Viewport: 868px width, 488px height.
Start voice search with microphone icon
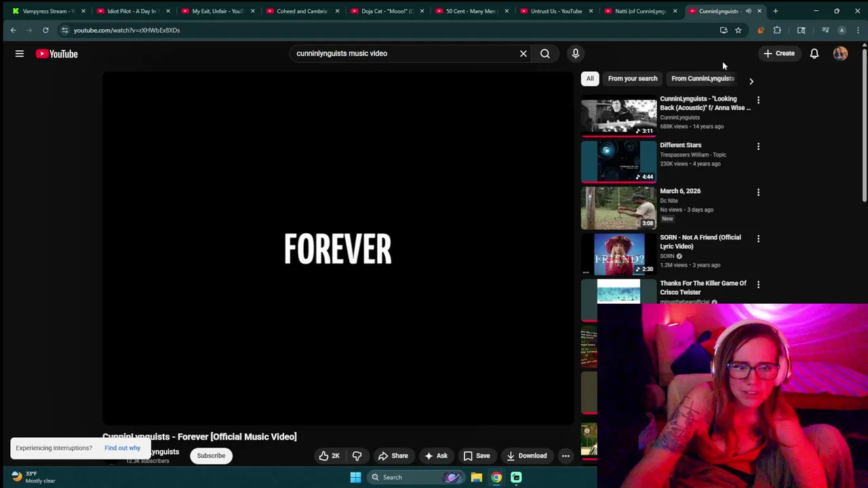click(x=576, y=54)
